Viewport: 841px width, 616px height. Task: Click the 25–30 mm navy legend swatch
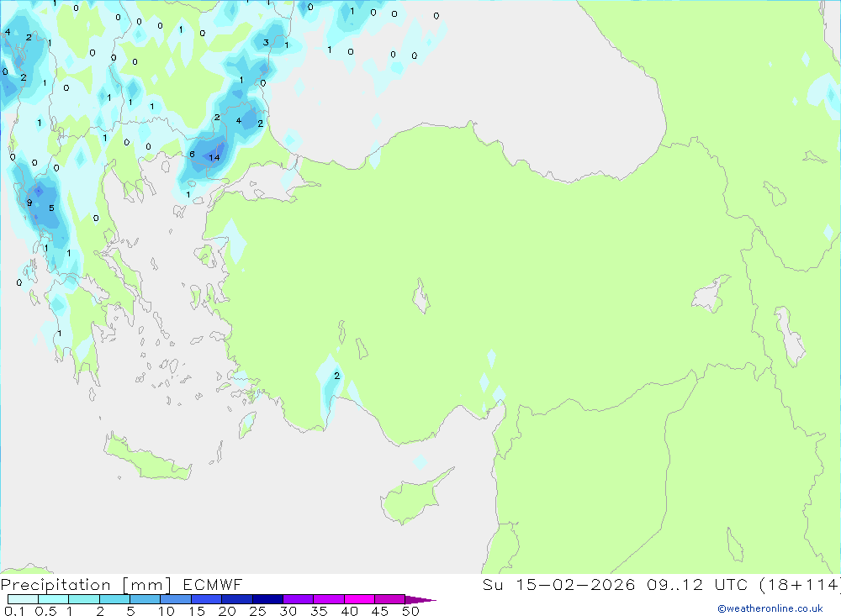coord(267,599)
